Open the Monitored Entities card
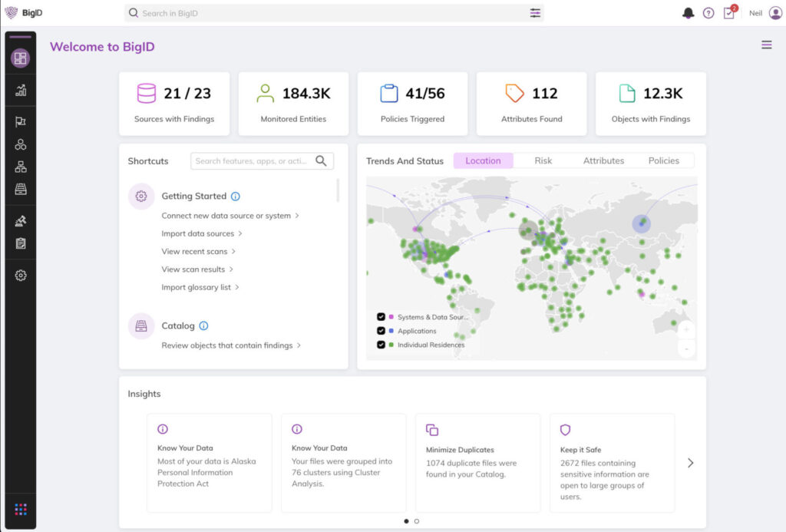This screenshot has height=532, width=786. (293, 104)
